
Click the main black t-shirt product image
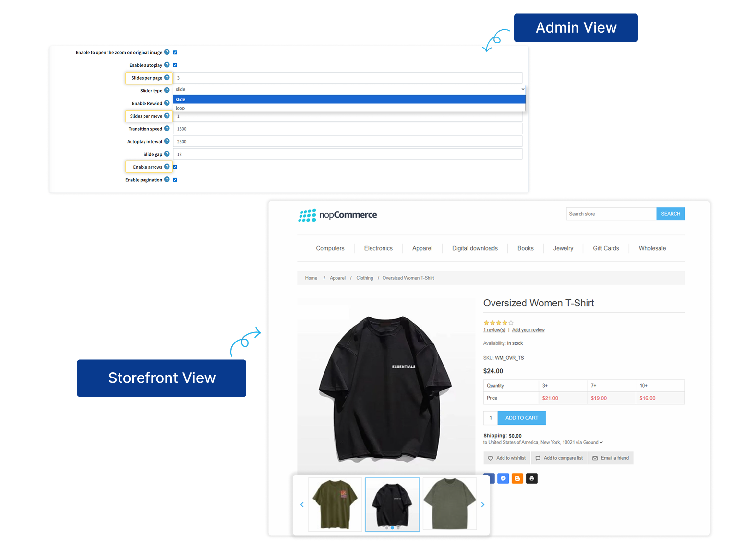pyautogui.click(x=386, y=387)
